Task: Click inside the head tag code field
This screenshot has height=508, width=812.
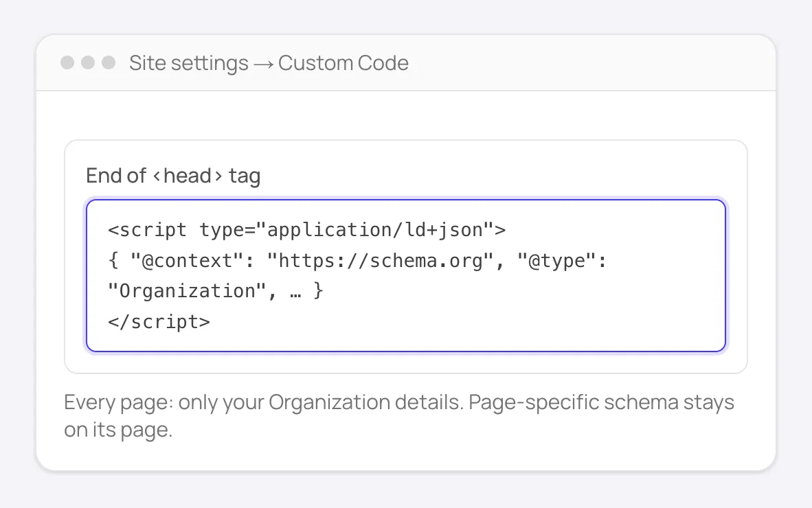Action: tap(405, 275)
